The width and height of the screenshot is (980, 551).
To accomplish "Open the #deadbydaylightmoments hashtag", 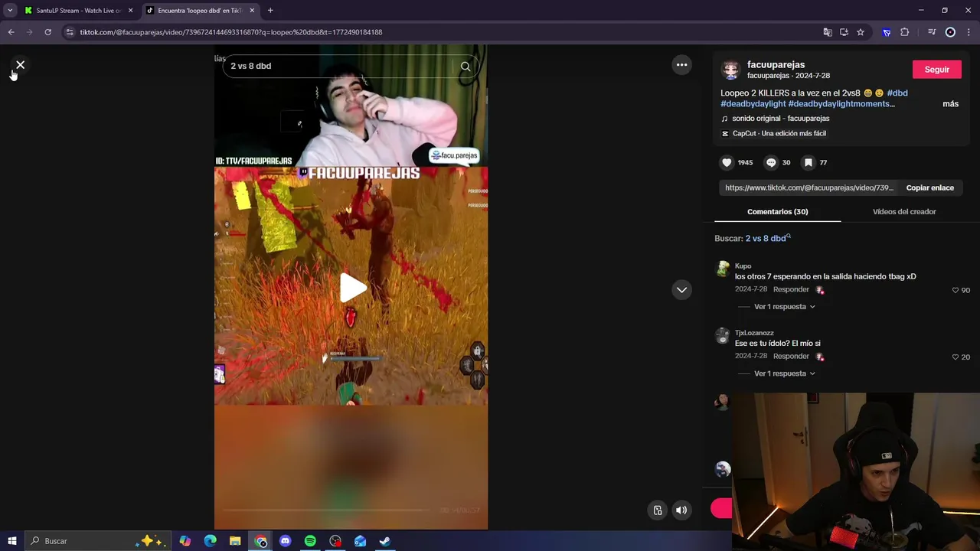I will click(x=841, y=104).
